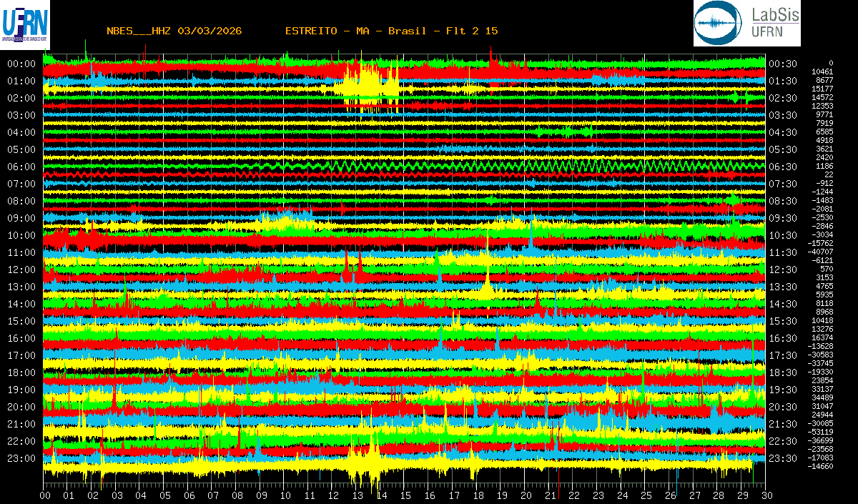Click the amplitude value -53119
This screenshot has width=858, height=504.
click(x=820, y=432)
